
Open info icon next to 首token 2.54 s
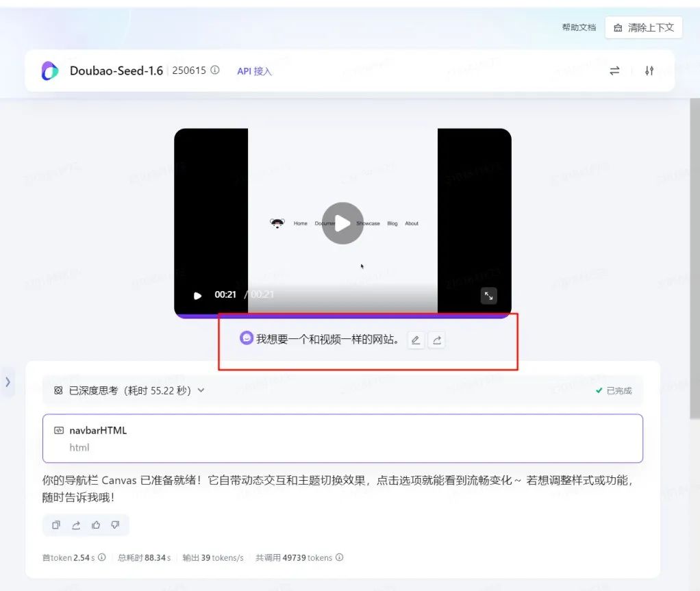click(102, 557)
